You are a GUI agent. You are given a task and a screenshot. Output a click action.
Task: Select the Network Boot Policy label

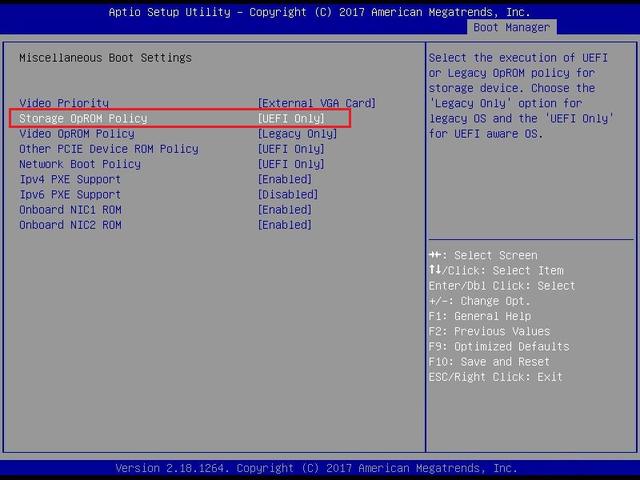coord(80,164)
